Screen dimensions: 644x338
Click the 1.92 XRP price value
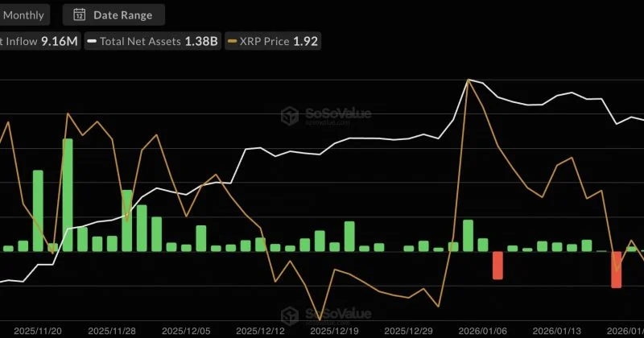[306, 41]
